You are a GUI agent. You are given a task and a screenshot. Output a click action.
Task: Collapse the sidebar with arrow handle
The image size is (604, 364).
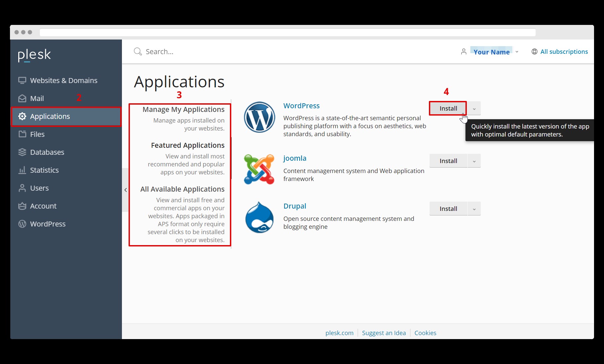(x=125, y=190)
